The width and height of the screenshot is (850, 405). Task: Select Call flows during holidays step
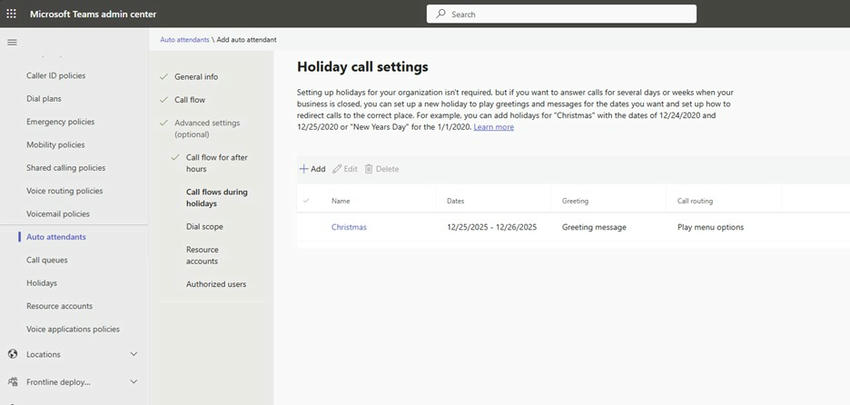[217, 198]
